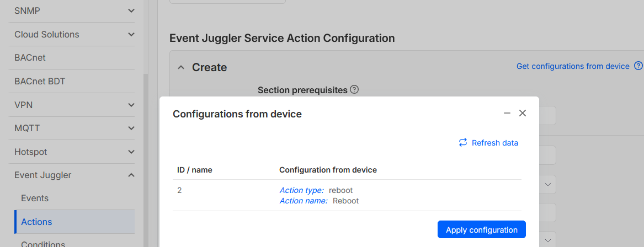Click help icon beside Get configurations link
This screenshot has width=644, height=247.
click(x=638, y=66)
